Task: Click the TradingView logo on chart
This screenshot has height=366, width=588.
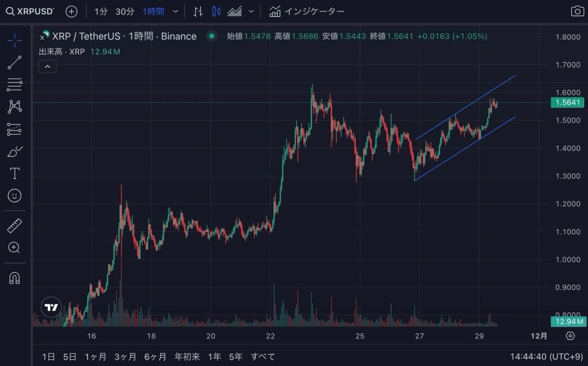Action: [51, 308]
